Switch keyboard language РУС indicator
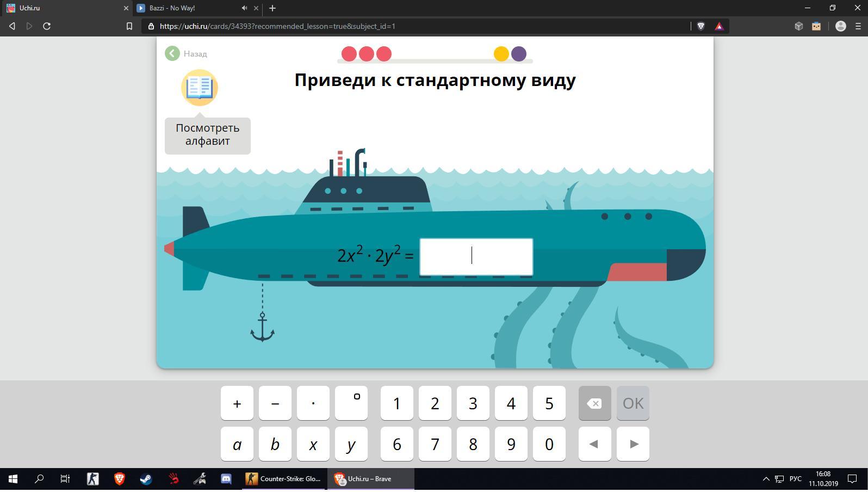Image resolution: width=868 pixels, height=492 pixels. tap(796, 479)
